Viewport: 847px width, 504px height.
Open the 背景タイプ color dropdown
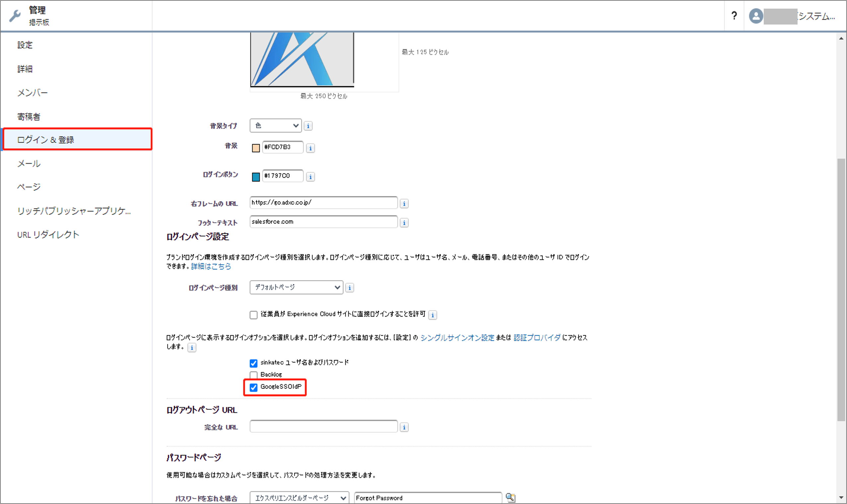pos(276,126)
